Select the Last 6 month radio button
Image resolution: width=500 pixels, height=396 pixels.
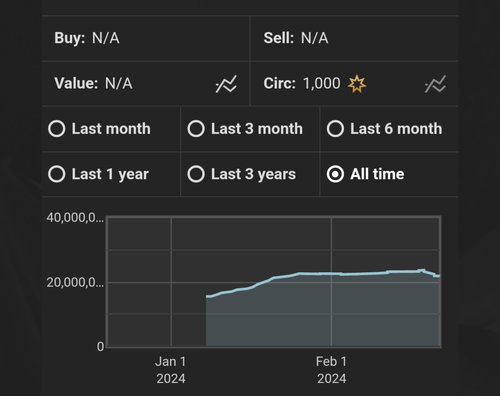[x=335, y=129]
